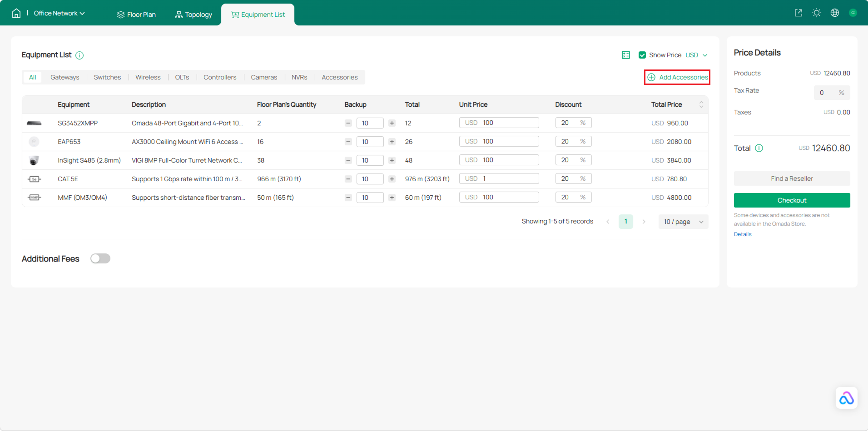Increase backup quantity for EAP653

(x=392, y=142)
